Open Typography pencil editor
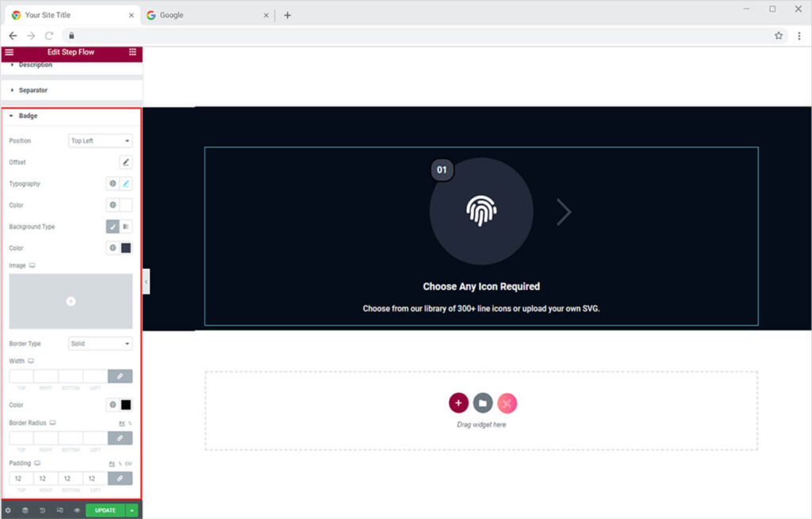Viewport: 812px width, 519px height. [x=126, y=184]
